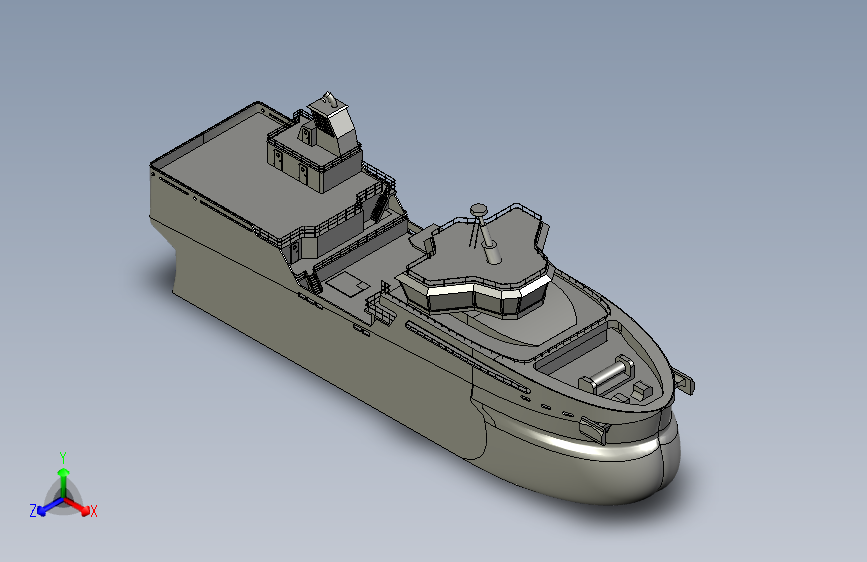
Task: Select the Y label on orientation triad
Action: [x=63, y=458]
